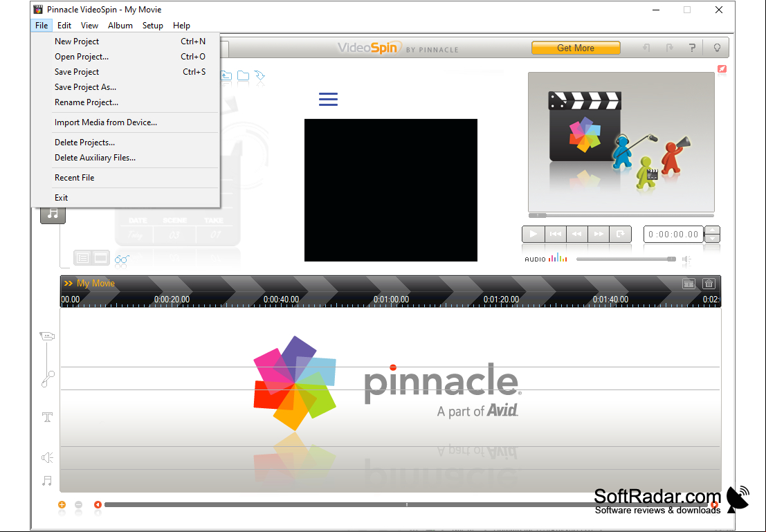Choose Rename Project... entry

(x=125, y=102)
